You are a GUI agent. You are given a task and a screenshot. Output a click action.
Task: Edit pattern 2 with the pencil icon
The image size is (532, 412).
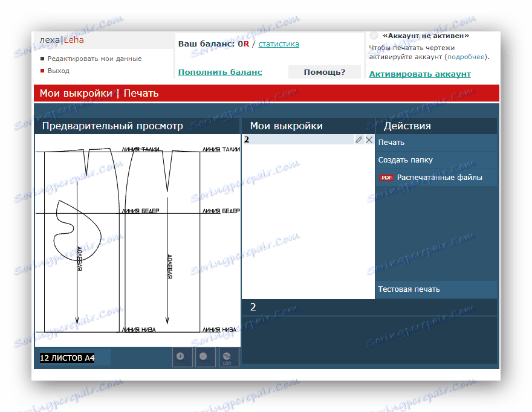click(358, 140)
